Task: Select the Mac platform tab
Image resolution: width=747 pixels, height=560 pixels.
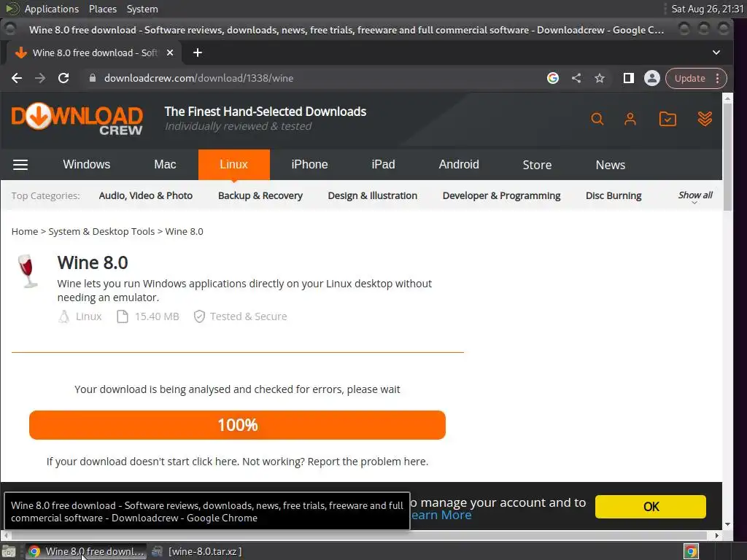Action: click(165, 164)
